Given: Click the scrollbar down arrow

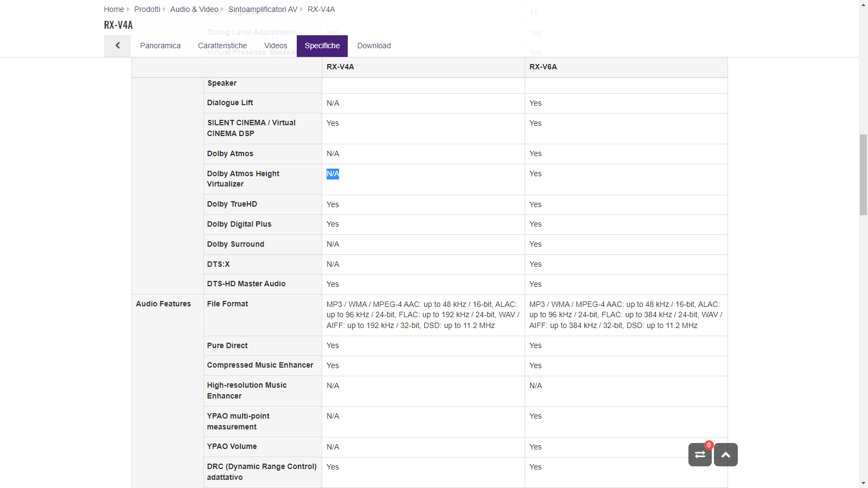Looking at the screenshot, I should (x=863, y=483).
